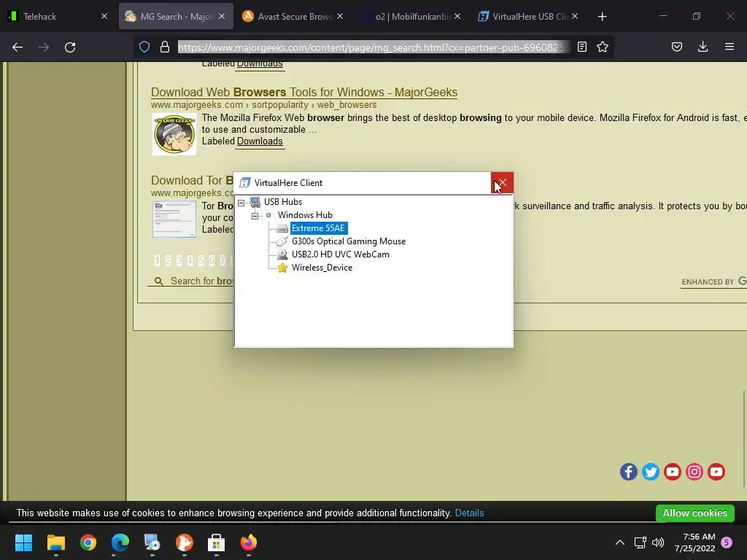Viewport: 747px width, 560px height.
Task: Open Microsoft Store from taskbar
Action: (x=216, y=542)
